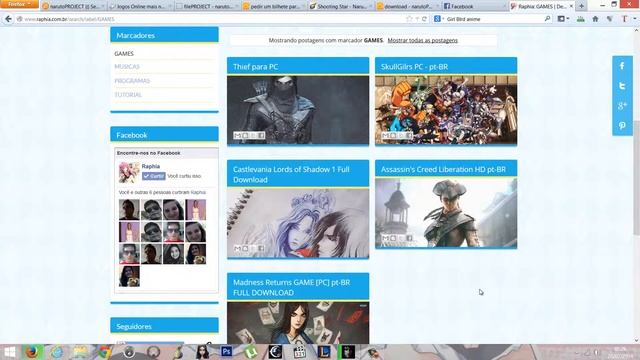Click Mostrar todas as postagens link
The width and height of the screenshot is (640, 360).
pyautogui.click(x=422, y=40)
